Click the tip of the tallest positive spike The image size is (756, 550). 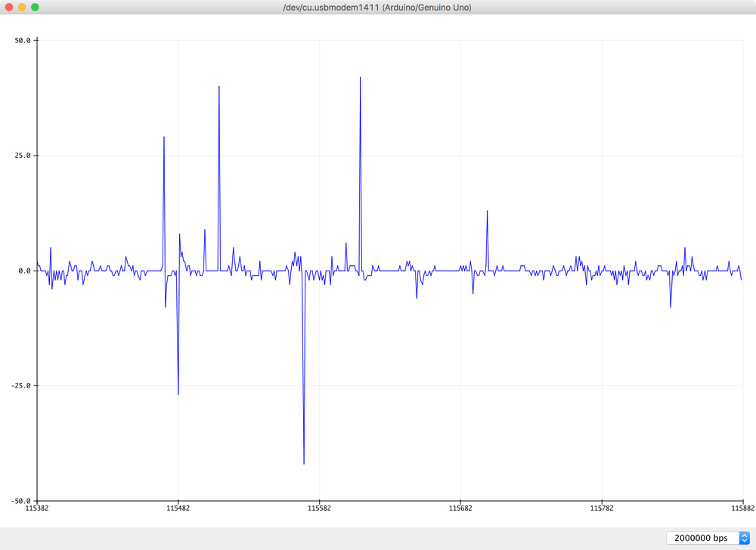click(x=360, y=78)
